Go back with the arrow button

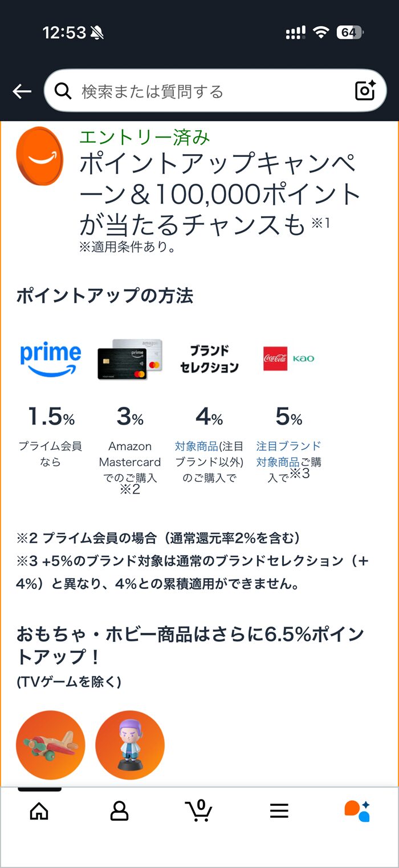click(x=21, y=90)
